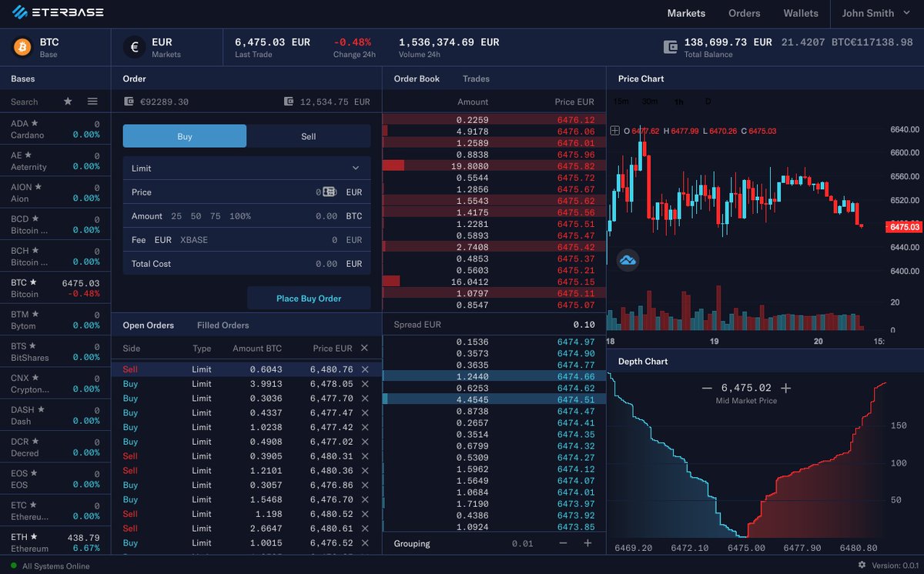Zoom in depth chart with plus
The image size is (924, 574).
785,389
